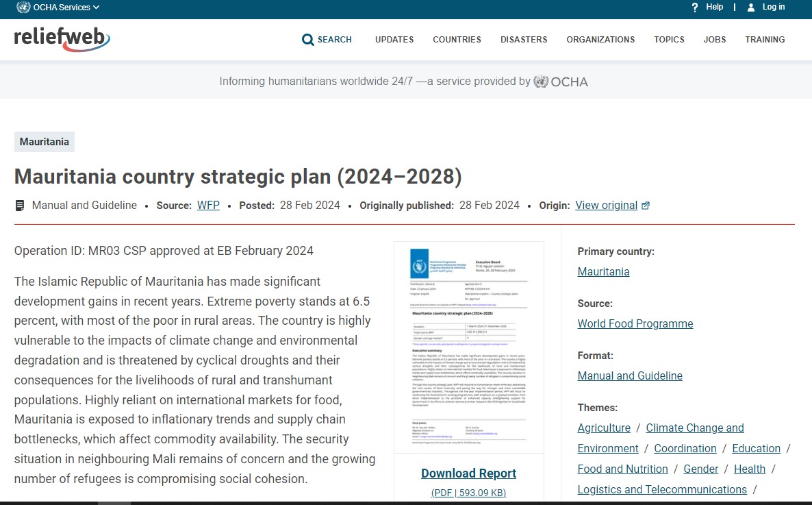812x505 pixels.
Task: Click the Log in user icon
Action: (751, 8)
